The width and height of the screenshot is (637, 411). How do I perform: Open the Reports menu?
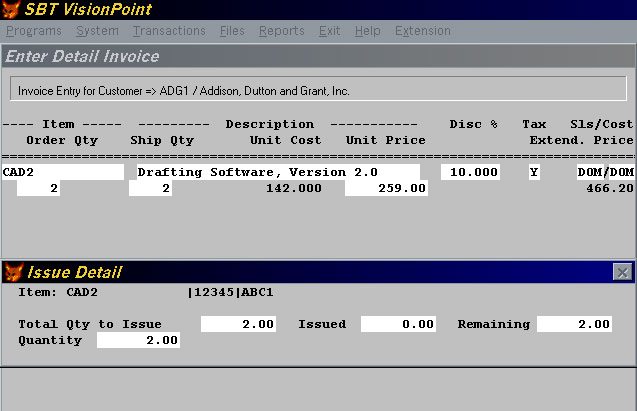(282, 31)
